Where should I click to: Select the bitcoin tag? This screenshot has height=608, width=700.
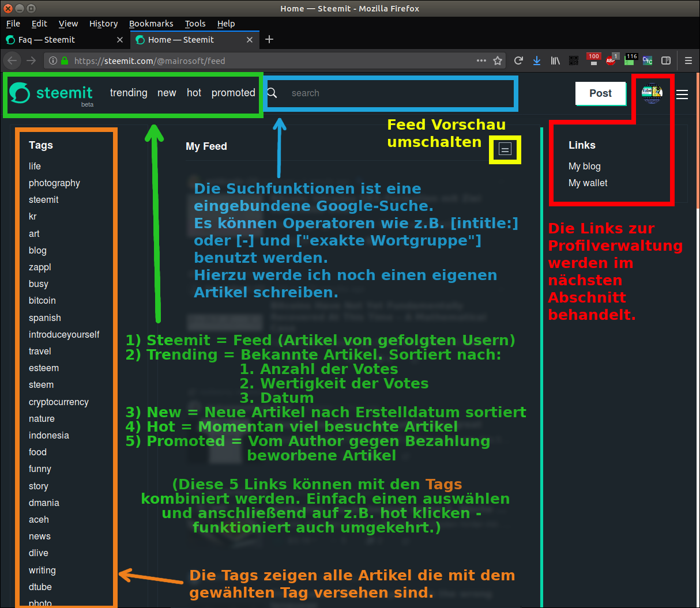(42, 300)
